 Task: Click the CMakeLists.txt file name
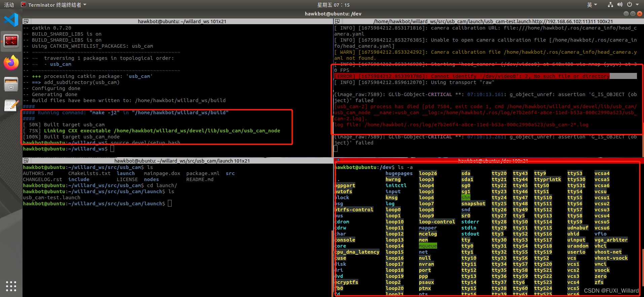tap(90, 173)
